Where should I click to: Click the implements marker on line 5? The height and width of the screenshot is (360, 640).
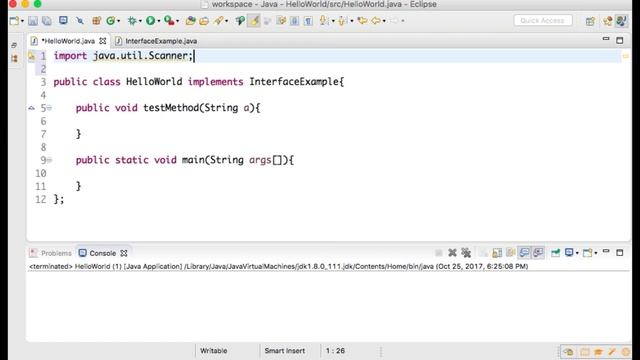(31, 108)
